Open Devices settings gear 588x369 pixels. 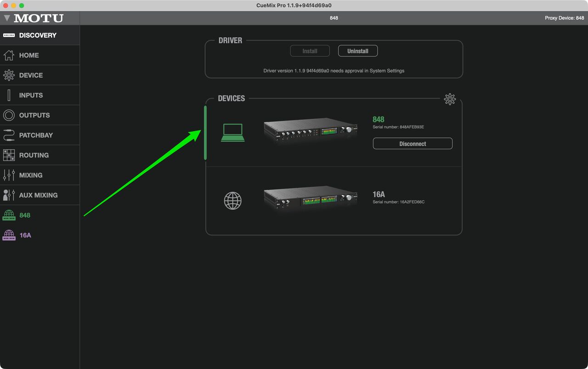(450, 99)
